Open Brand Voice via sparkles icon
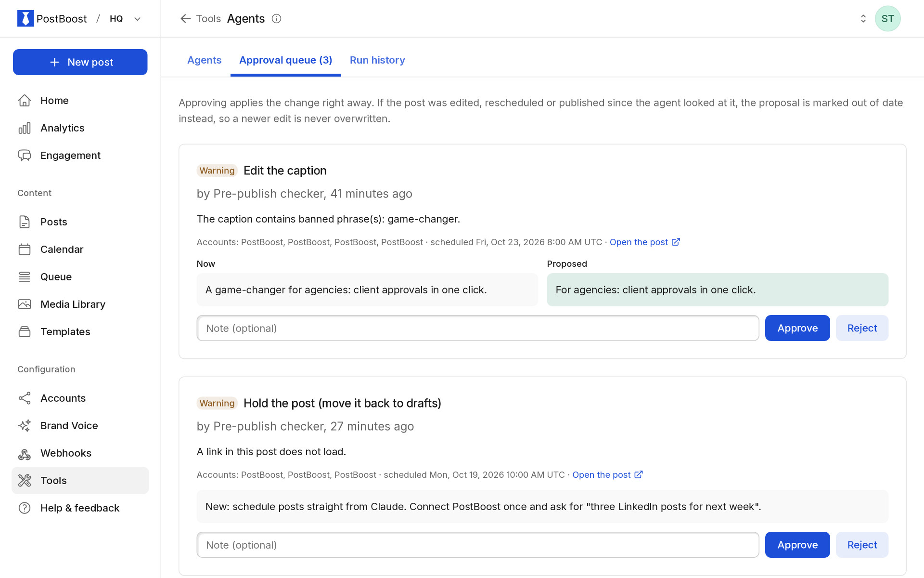 (25, 425)
